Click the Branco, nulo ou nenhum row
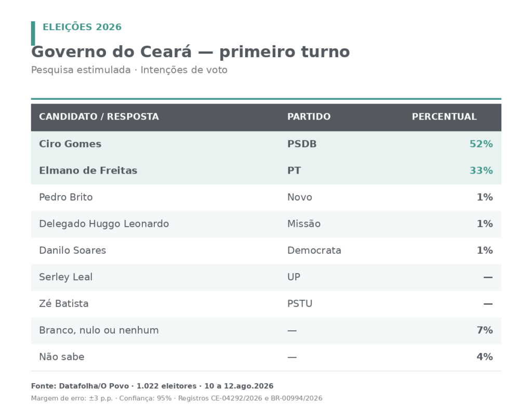This screenshot has height=416, width=532. (x=266, y=331)
